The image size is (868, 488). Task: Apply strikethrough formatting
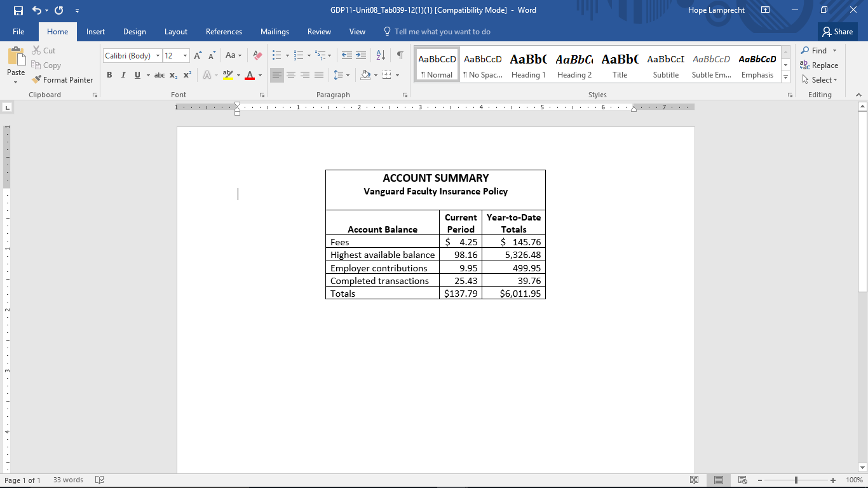point(158,75)
